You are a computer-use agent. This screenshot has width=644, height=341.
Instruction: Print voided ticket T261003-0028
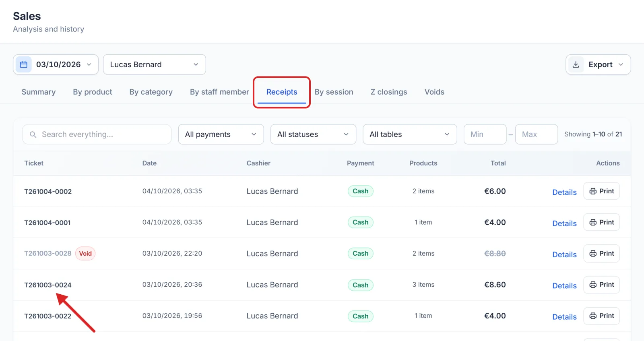coord(601,254)
